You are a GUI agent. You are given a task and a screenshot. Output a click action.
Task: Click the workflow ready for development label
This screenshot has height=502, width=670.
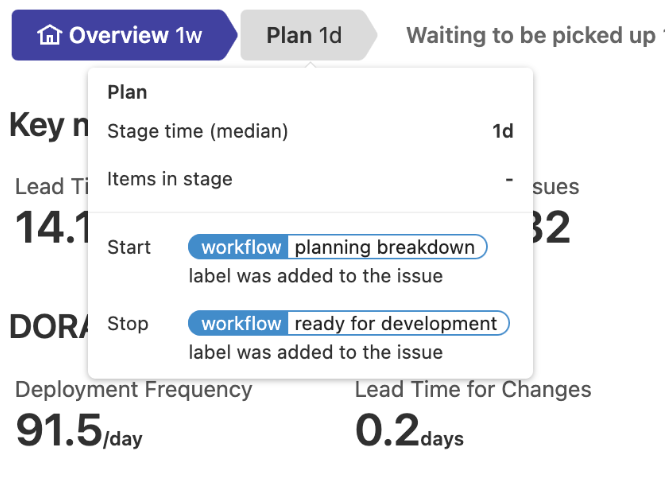(x=349, y=323)
